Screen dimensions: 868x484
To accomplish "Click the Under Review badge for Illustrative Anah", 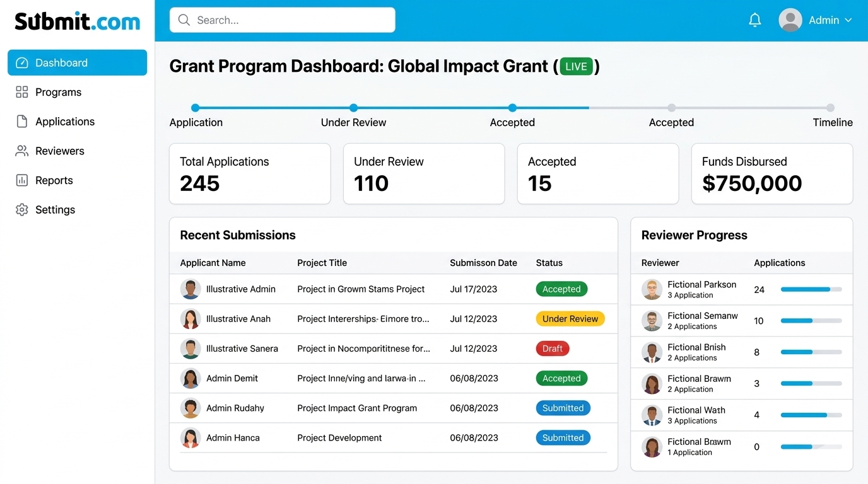I will (x=570, y=319).
